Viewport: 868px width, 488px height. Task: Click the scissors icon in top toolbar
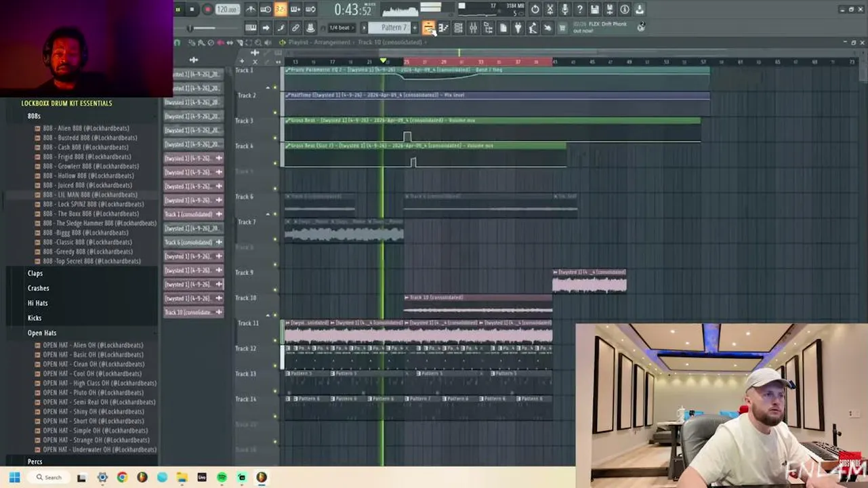550,9
